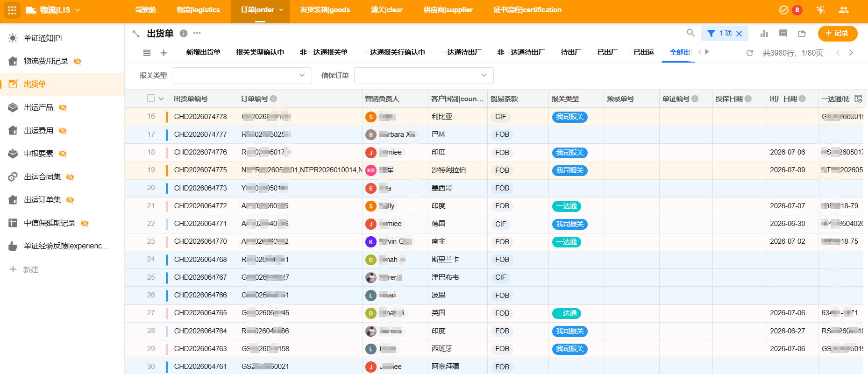Image resolution: width=868 pixels, height=374 pixels.
Task: Switch to 供应商|supplier tab
Action: 448,10
